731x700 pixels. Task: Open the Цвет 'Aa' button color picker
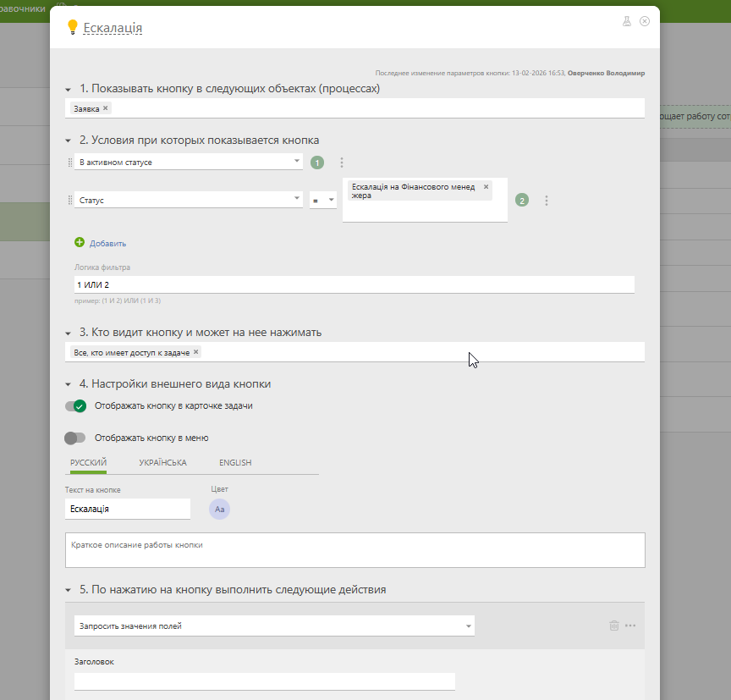[220, 510]
